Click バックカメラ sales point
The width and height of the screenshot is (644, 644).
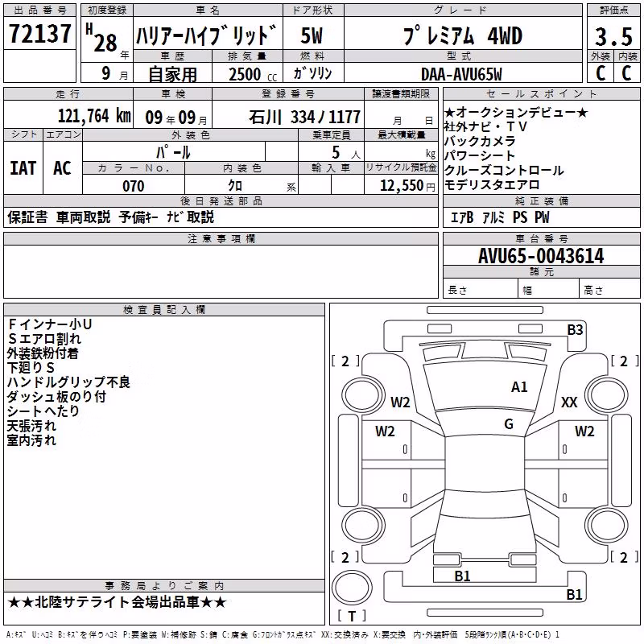tap(480, 142)
